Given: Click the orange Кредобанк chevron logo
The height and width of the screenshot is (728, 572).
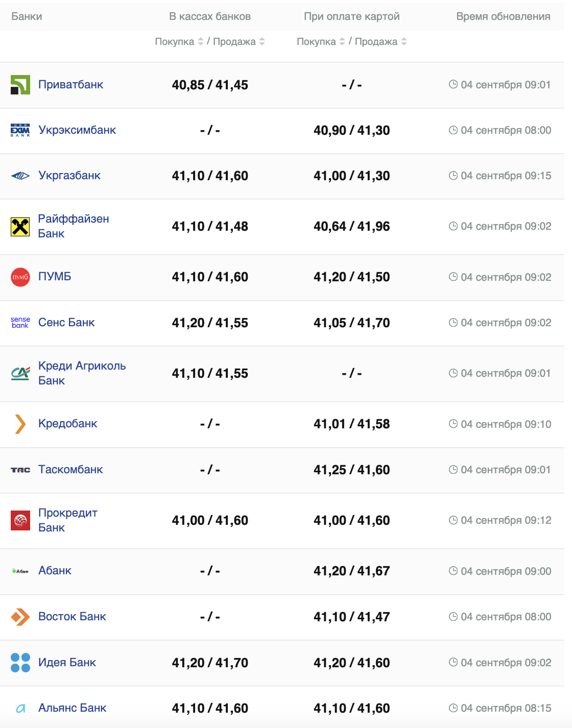Looking at the screenshot, I should 20,424.
